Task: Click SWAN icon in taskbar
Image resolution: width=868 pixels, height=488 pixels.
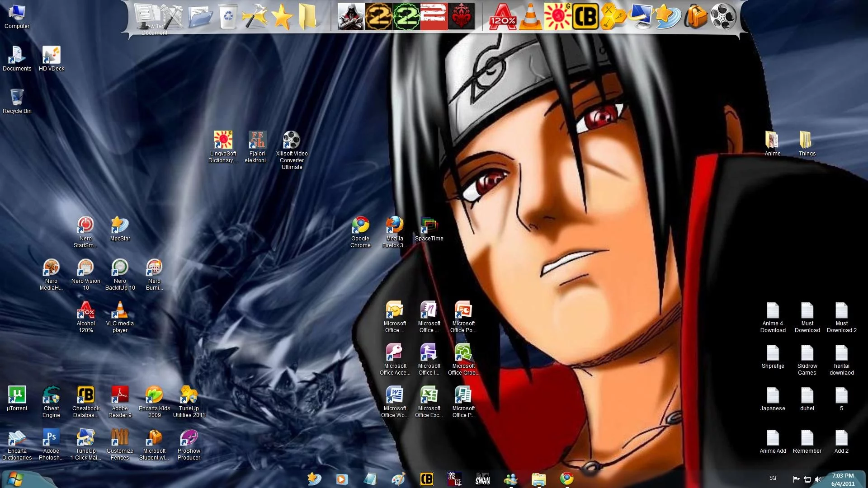Action: (x=482, y=479)
